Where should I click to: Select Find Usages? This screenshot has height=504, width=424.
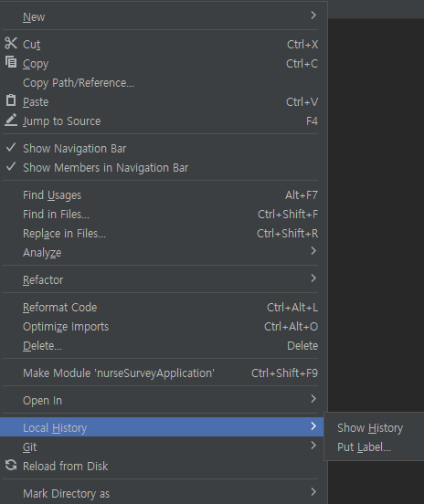tap(162, 195)
